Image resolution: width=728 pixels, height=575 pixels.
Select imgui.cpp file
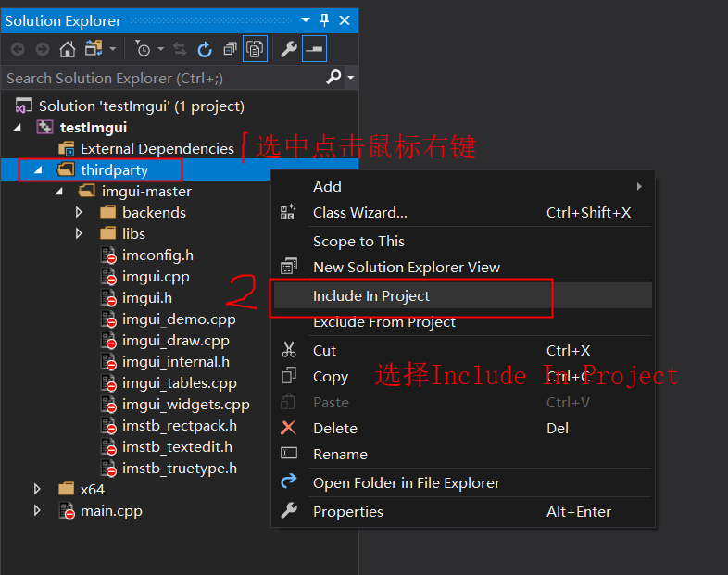[x=156, y=277]
